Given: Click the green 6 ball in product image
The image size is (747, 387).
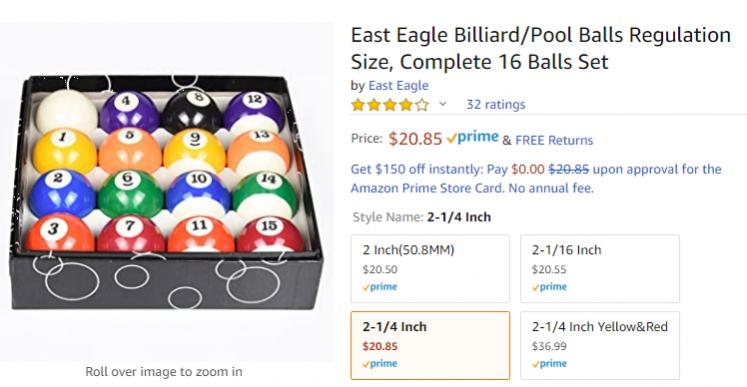Looking at the screenshot, I should click(x=130, y=194).
